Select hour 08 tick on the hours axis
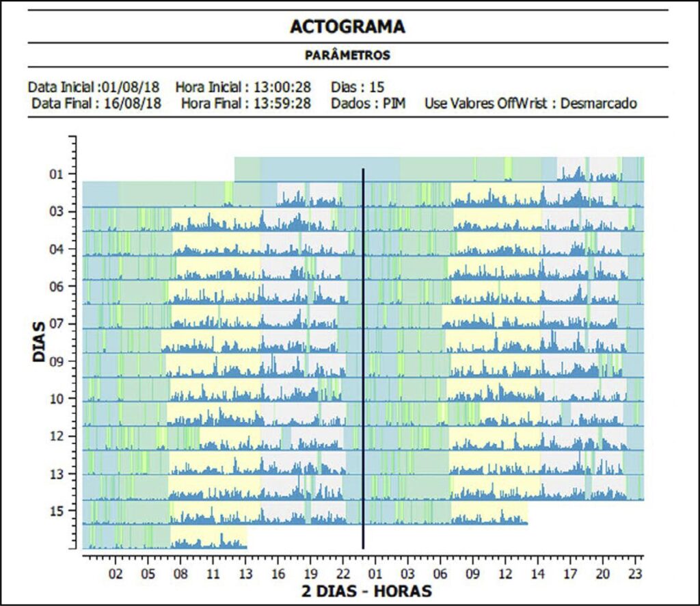This screenshot has height=606, width=700. pos(180,572)
